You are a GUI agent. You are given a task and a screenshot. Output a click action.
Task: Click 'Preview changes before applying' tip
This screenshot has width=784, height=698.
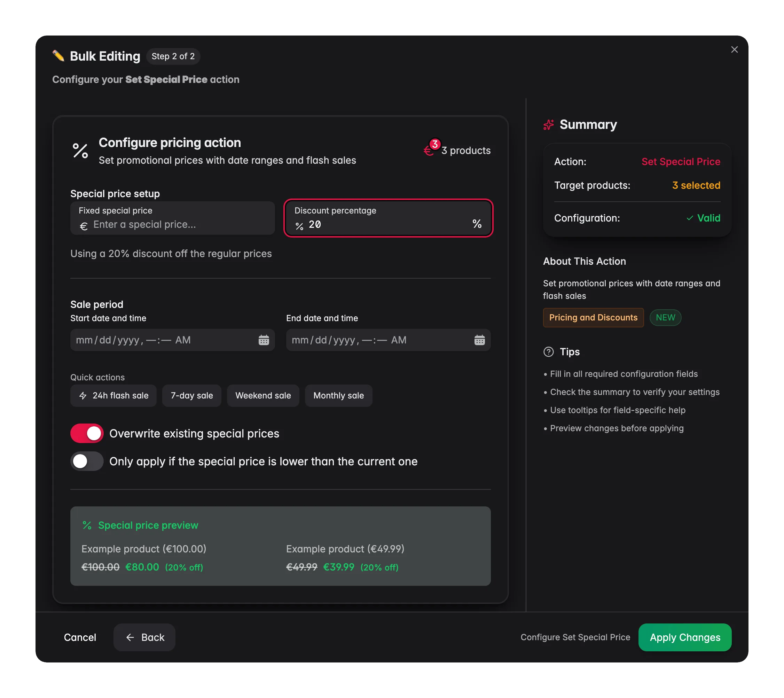(x=617, y=428)
